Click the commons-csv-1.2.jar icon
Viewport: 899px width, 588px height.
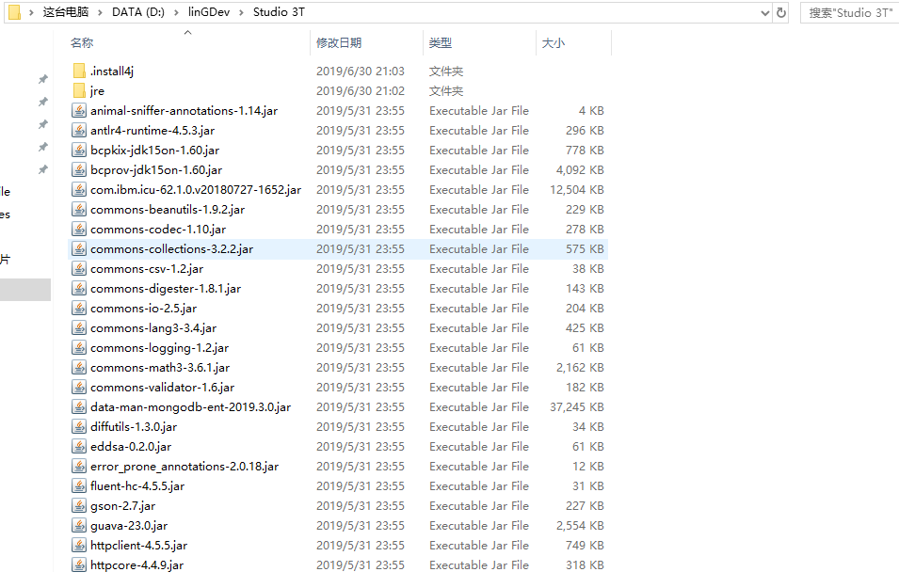point(79,269)
